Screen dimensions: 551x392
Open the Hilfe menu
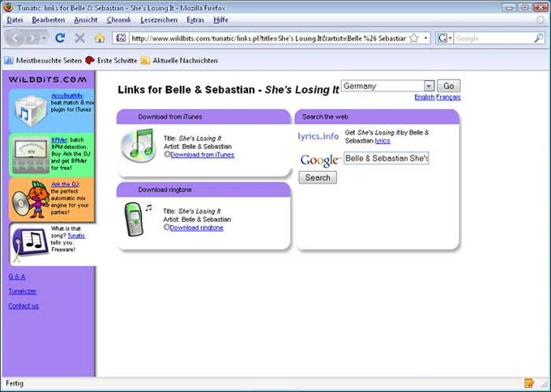click(x=220, y=20)
